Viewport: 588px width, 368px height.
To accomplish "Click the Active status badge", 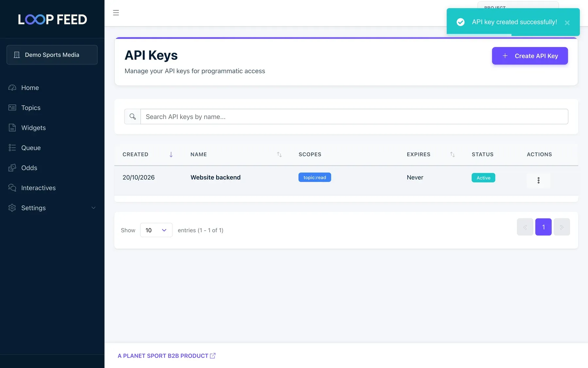I will (x=483, y=178).
